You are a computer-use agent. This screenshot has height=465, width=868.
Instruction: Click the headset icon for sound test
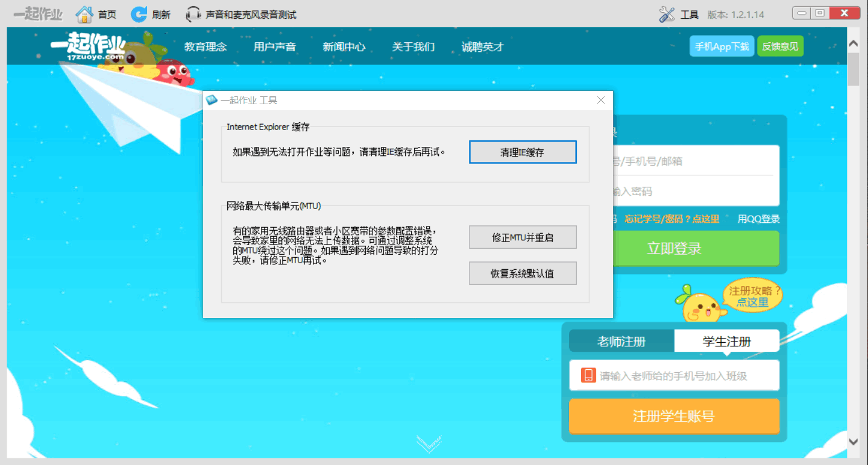[x=193, y=14]
